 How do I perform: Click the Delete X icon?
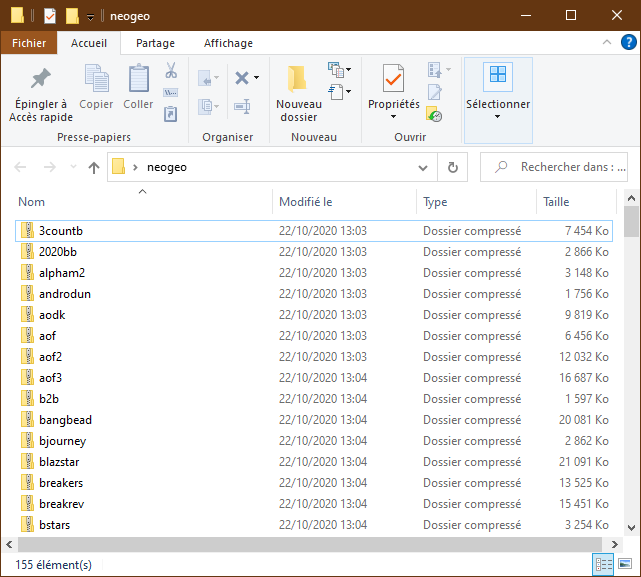[242, 78]
